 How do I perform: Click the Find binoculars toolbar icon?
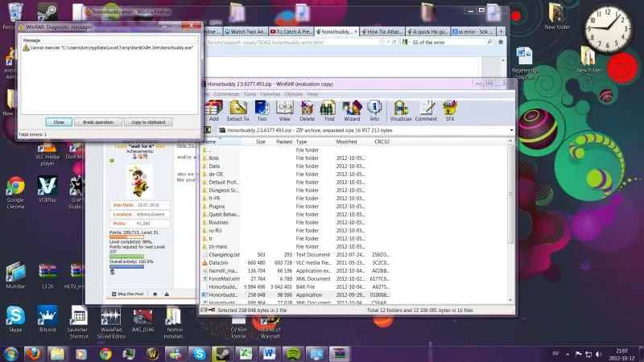pyautogui.click(x=329, y=110)
